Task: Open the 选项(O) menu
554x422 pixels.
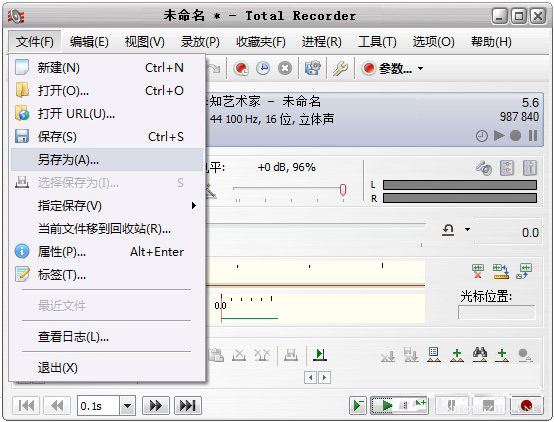Action: coord(434,42)
